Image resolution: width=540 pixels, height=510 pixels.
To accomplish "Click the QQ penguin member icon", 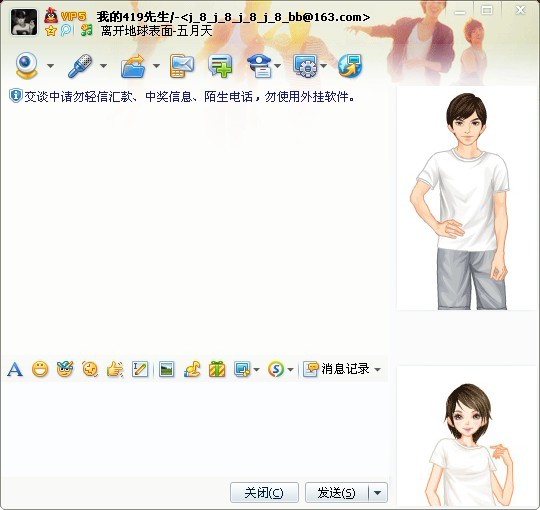I will coord(51,15).
